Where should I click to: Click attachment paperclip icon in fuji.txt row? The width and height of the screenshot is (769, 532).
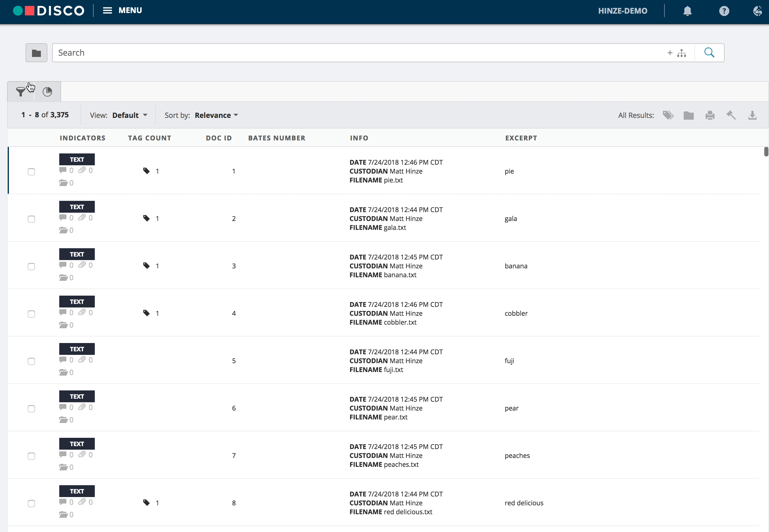coord(82,360)
